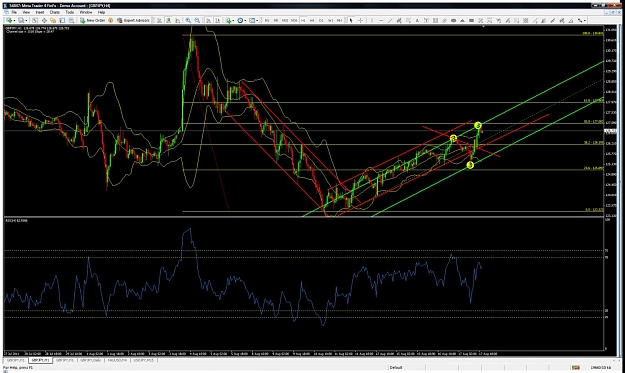Open the Data Window toolbar icon
The image size is (625, 373).
(44, 20)
